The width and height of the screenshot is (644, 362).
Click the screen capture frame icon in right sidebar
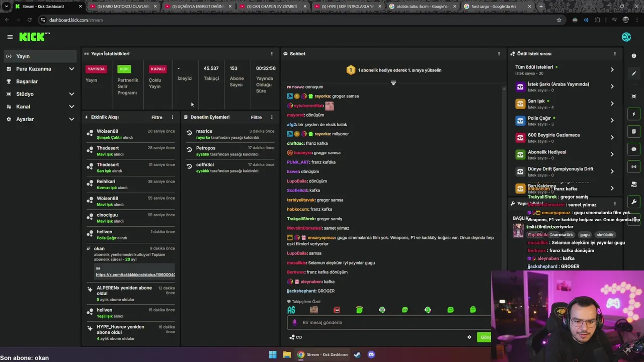[x=634, y=96]
